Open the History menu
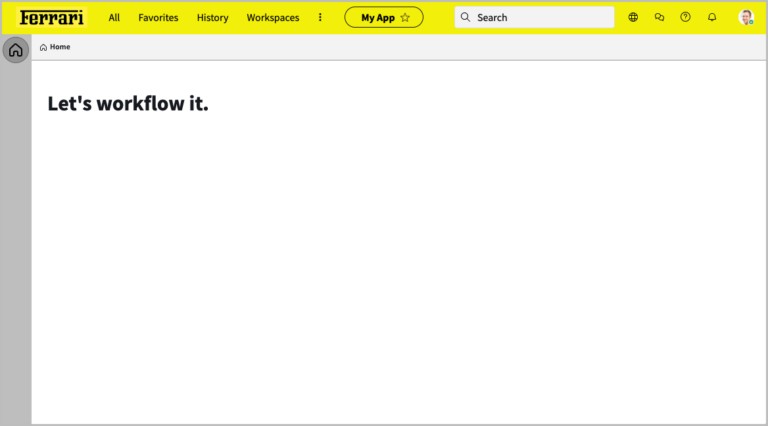Image resolution: width=768 pixels, height=426 pixels. point(213,18)
